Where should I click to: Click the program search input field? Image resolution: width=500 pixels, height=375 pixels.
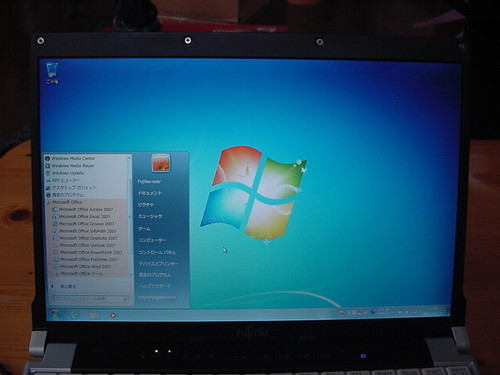tap(91, 299)
